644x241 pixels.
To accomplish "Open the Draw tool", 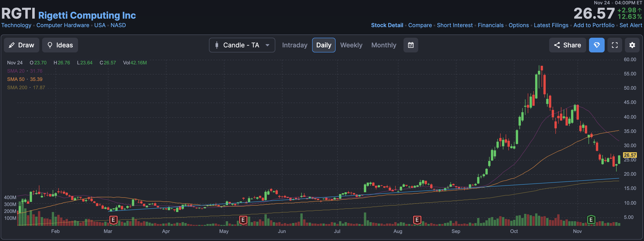I will click(x=21, y=45).
